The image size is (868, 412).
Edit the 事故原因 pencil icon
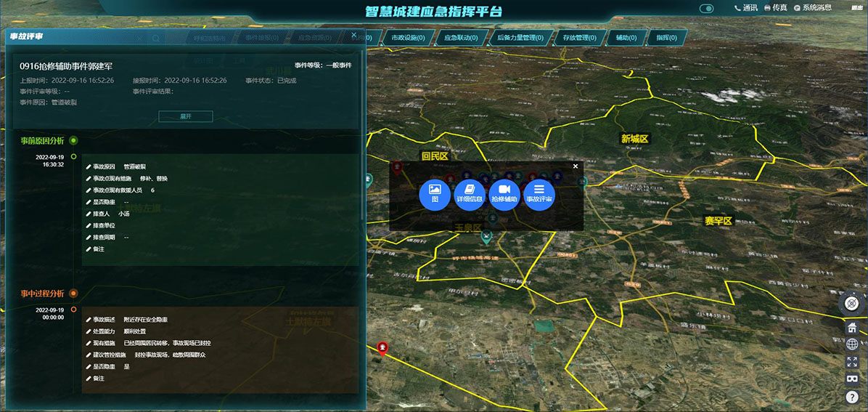coord(89,167)
